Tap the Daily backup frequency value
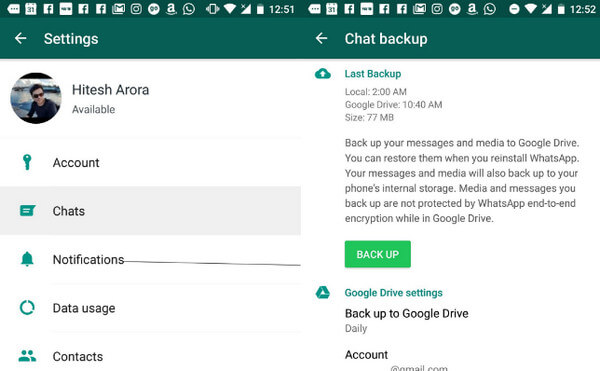The width and height of the screenshot is (600, 371). pyautogui.click(x=356, y=329)
